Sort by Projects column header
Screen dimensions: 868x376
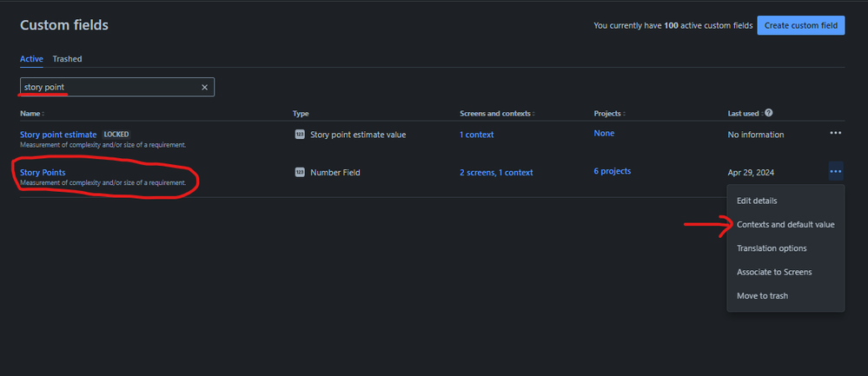pos(609,114)
